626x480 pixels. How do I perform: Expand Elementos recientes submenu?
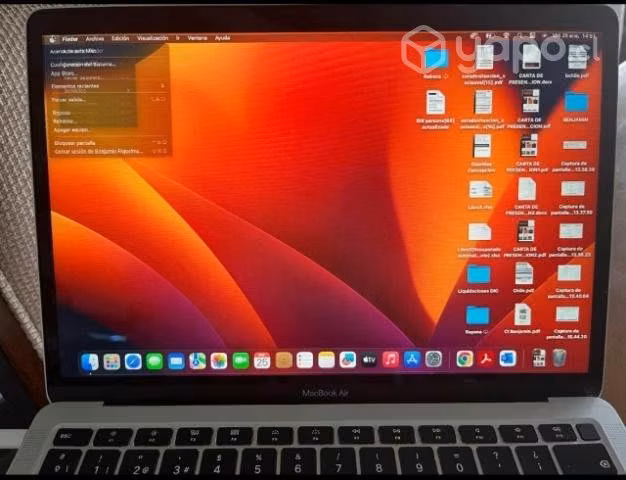[x=109, y=86]
